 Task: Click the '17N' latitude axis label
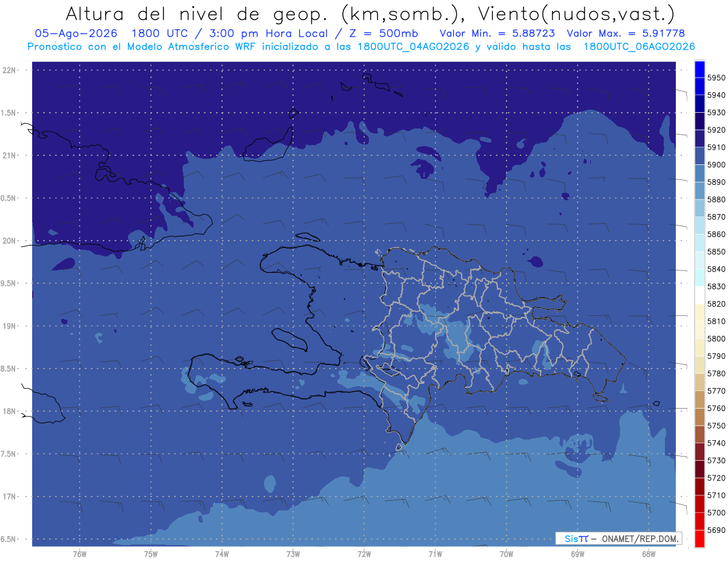9,497
